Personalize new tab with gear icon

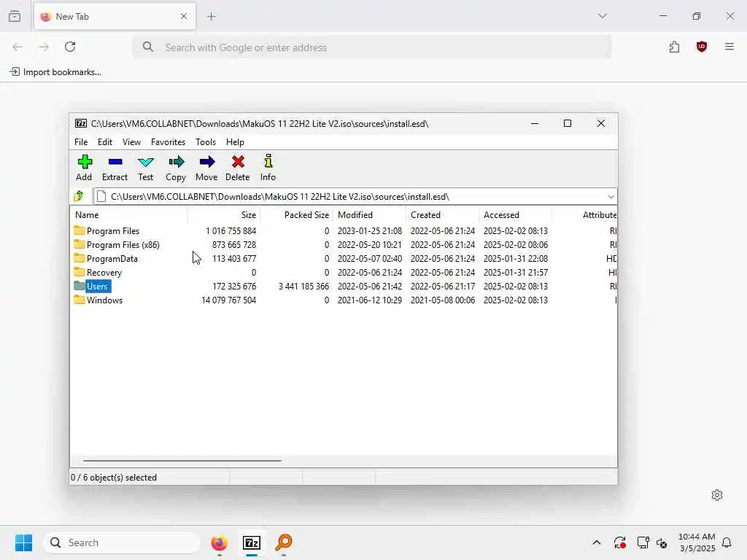click(x=717, y=495)
